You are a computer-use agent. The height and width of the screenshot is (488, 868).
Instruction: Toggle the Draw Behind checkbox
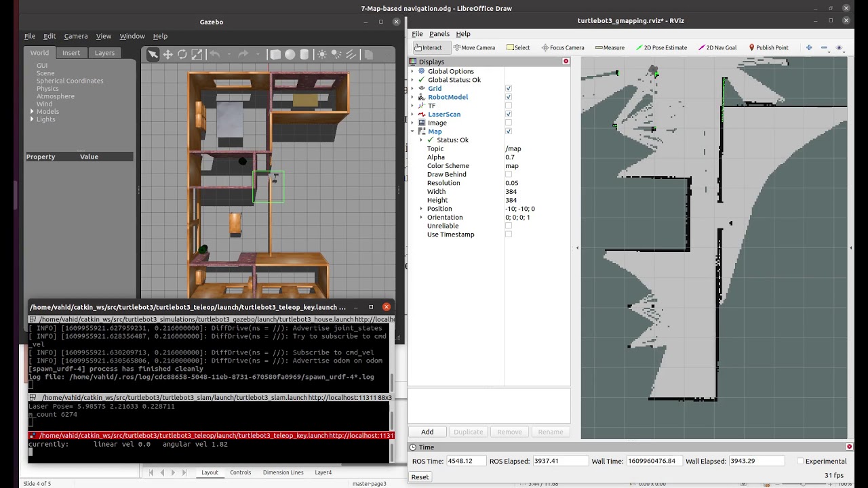509,174
